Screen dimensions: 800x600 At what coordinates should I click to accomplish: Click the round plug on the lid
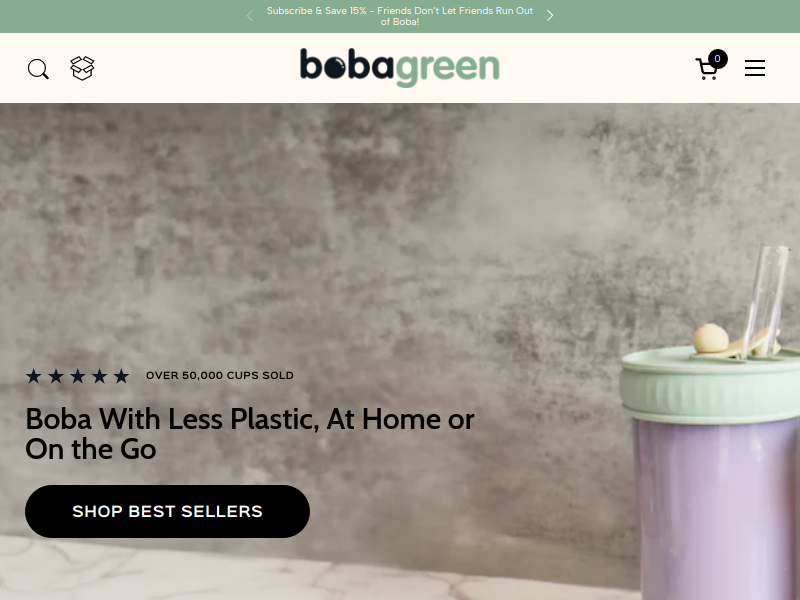pyautogui.click(x=711, y=338)
